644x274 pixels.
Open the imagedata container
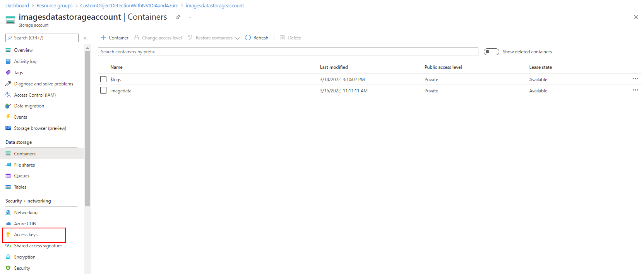[121, 91]
